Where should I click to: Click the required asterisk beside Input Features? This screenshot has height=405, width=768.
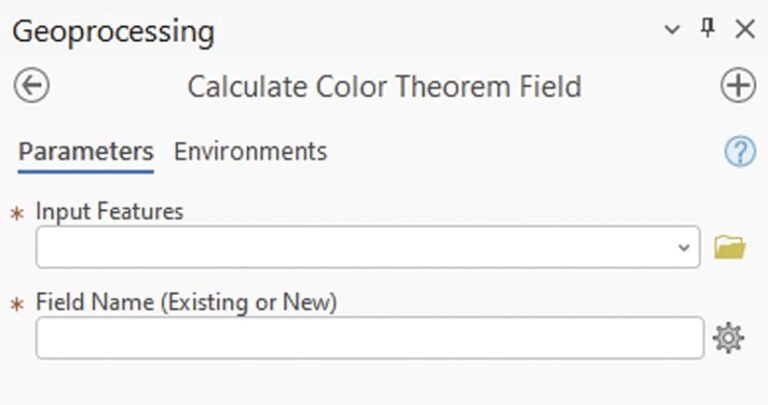point(16,213)
